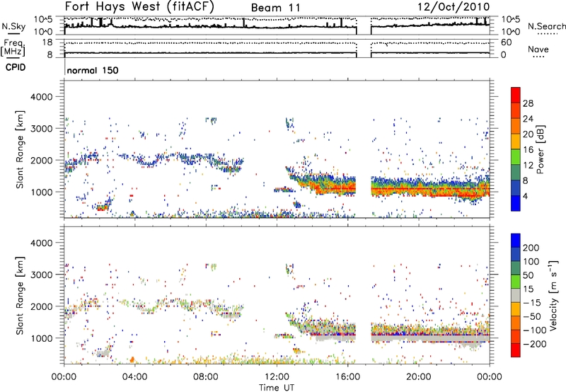Click the light green segment of Velocity color bar

tap(516, 282)
